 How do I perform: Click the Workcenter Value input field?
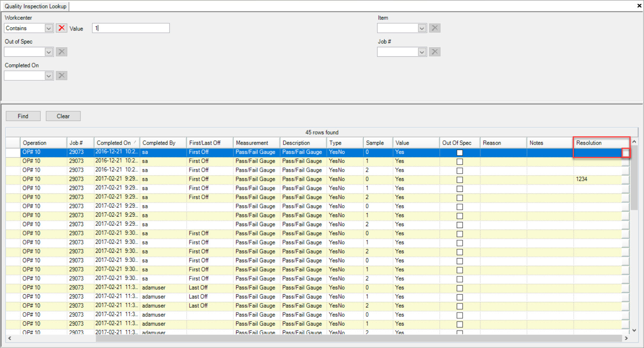click(131, 28)
